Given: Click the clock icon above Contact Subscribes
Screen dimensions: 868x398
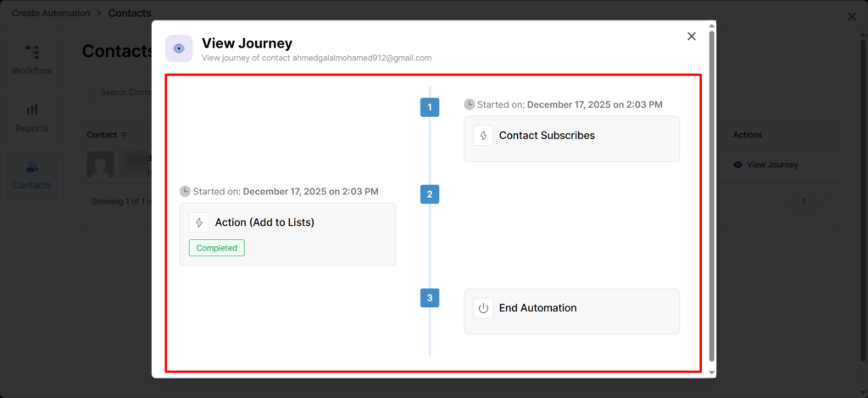Looking at the screenshot, I should [x=470, y=104].
